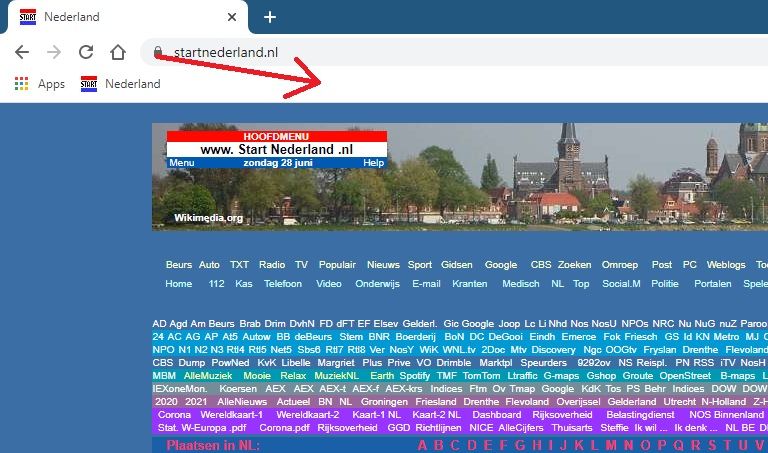Click the HOOFDMENU red banner
Screen dimensions: 768x453
(277, 137)
